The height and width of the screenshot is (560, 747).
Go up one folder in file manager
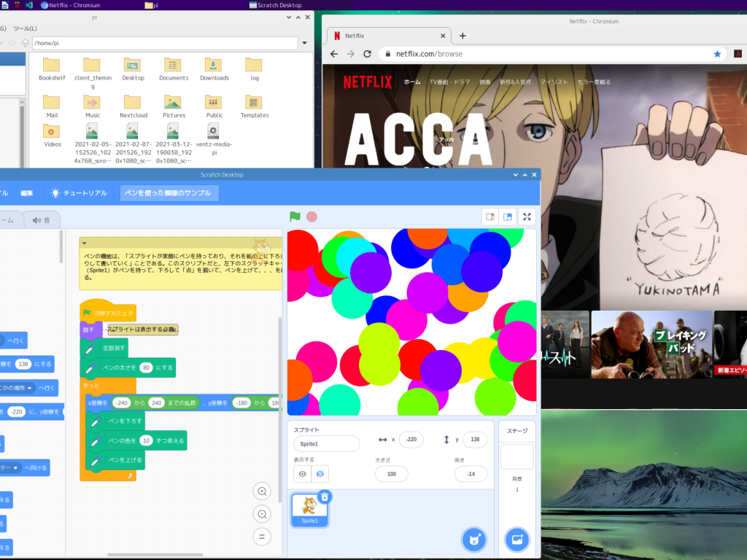(26, 43)
